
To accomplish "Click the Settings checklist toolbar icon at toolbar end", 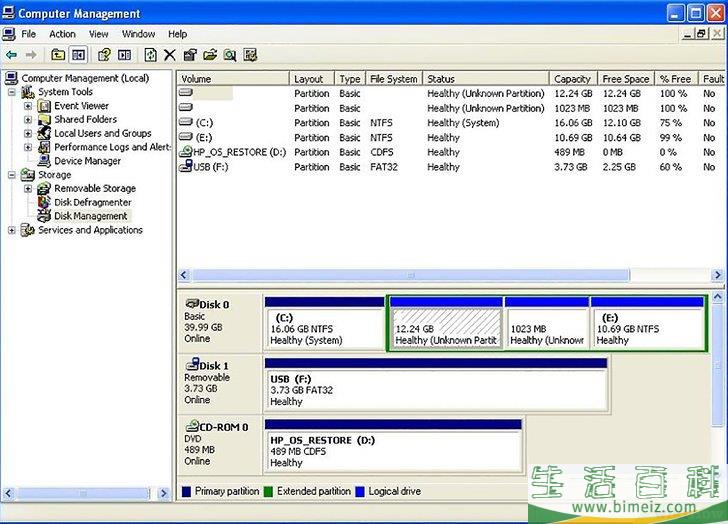I will point(250,55).
